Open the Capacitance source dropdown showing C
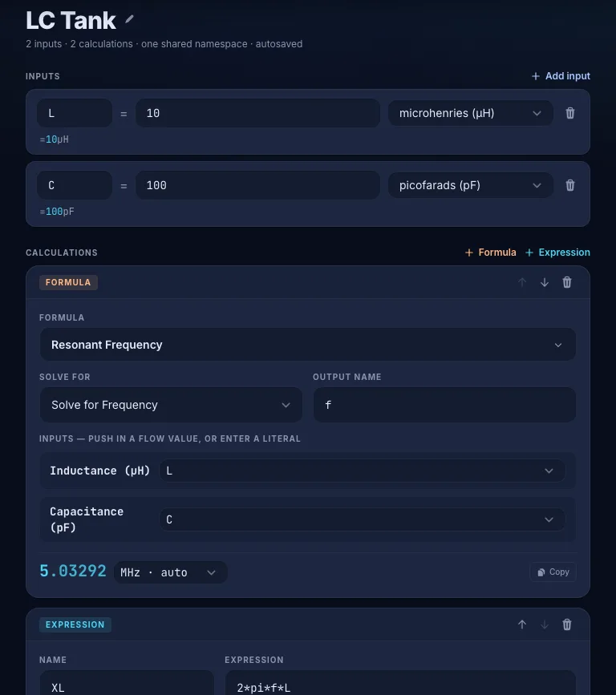Image resolution: width=616 pixels, height=695 pixels. 362,519
